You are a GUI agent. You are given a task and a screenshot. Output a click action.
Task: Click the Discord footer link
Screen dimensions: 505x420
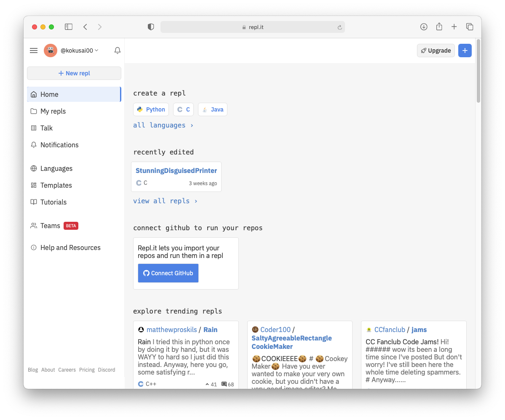107,370
